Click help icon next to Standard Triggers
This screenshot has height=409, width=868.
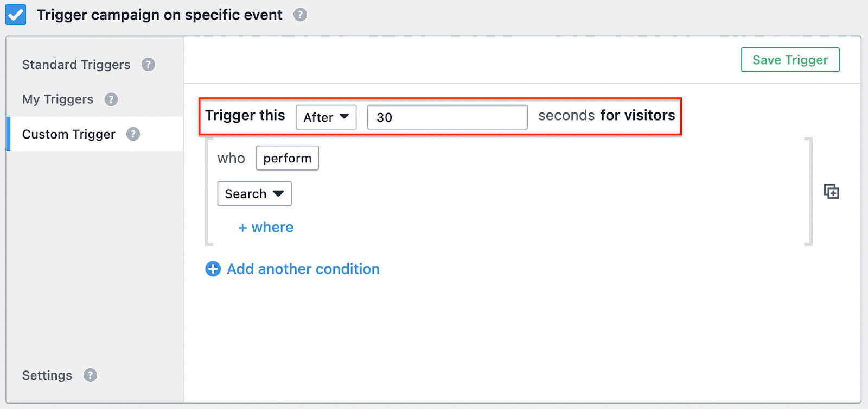click(148, 65)
